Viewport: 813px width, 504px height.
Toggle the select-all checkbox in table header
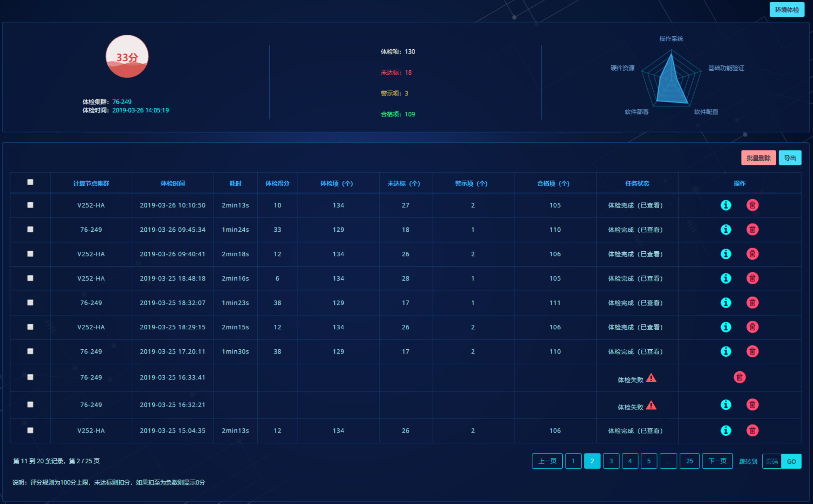pos(30,182)
